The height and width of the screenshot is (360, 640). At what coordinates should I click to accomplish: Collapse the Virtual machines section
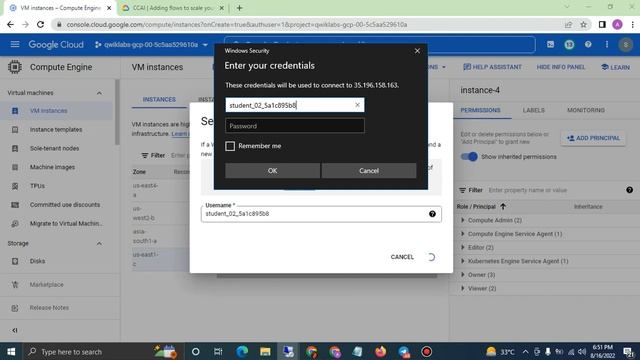(x=99, y=93)
